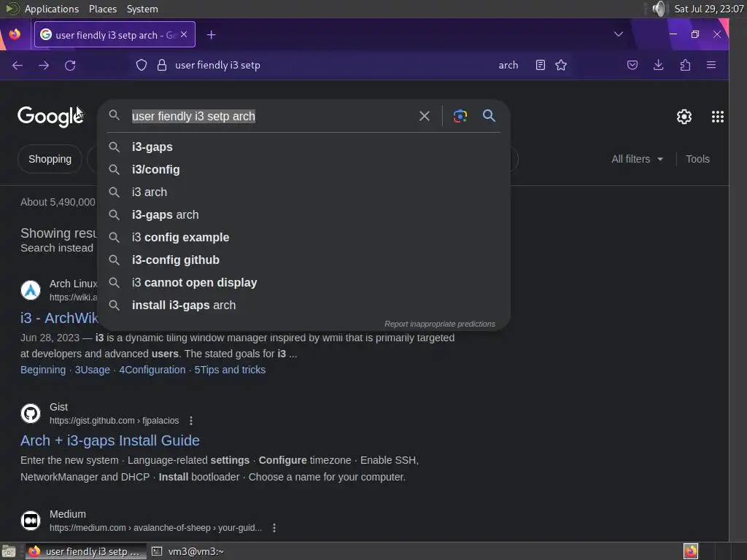This screenshot has width=747, height=560.
Task: Click the GitHub favicon on Gist result
Action: pos(31,413)
